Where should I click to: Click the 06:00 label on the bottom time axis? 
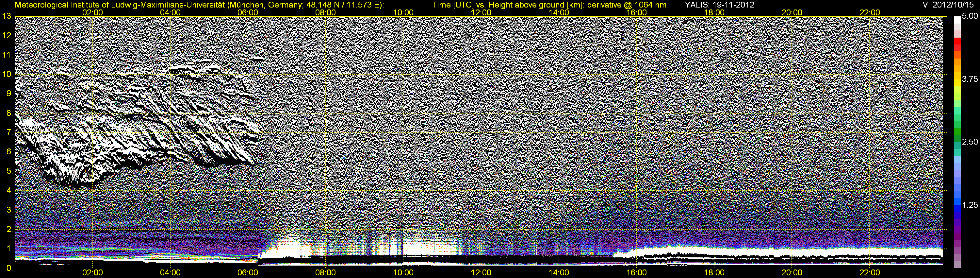(248, 273)
